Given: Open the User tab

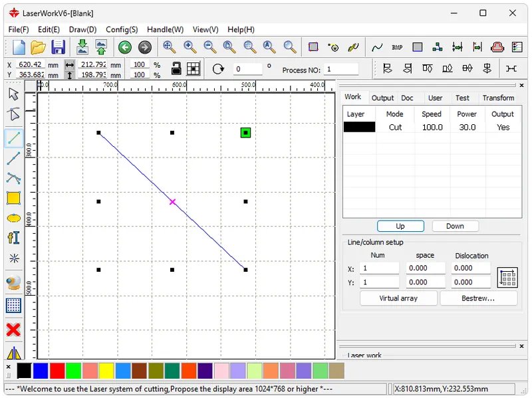Looking at the screenshot, I should point(435,98).
